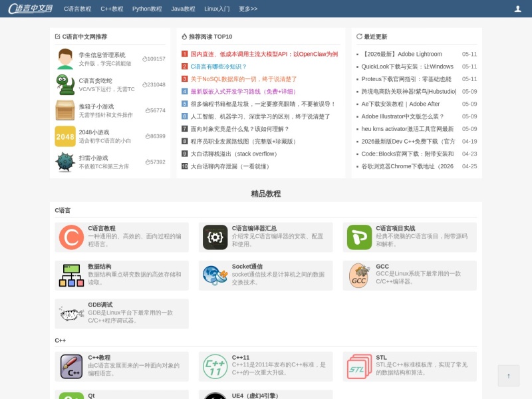Open the 数据结构 tutorial title
Viewport: 532px width, 399px height.
[99, 267]
